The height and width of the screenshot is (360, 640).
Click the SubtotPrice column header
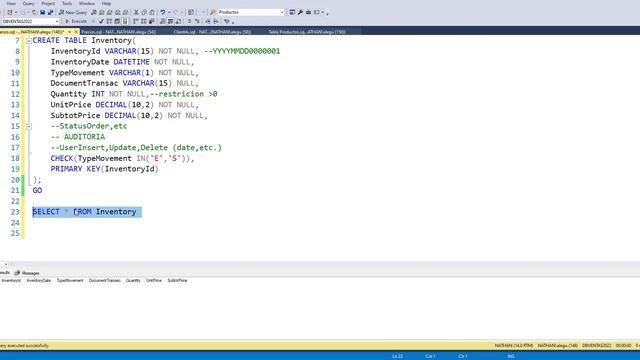coord(177,280)
